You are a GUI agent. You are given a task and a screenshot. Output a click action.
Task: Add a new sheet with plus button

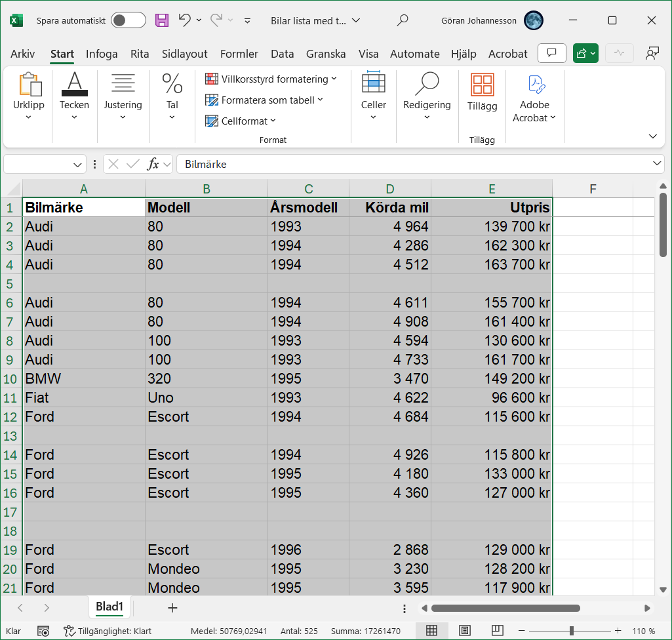click(x=172, y=607)
